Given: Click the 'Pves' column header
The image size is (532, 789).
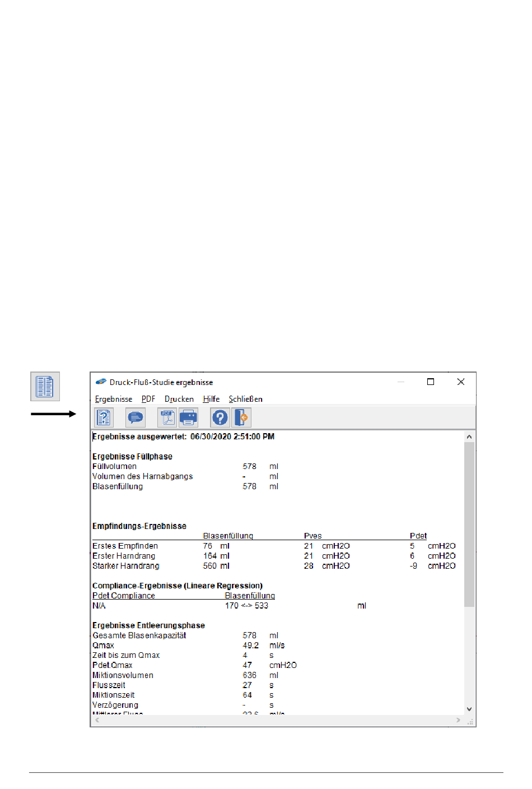Looking at the screenshot, I should tap(313, 536).
